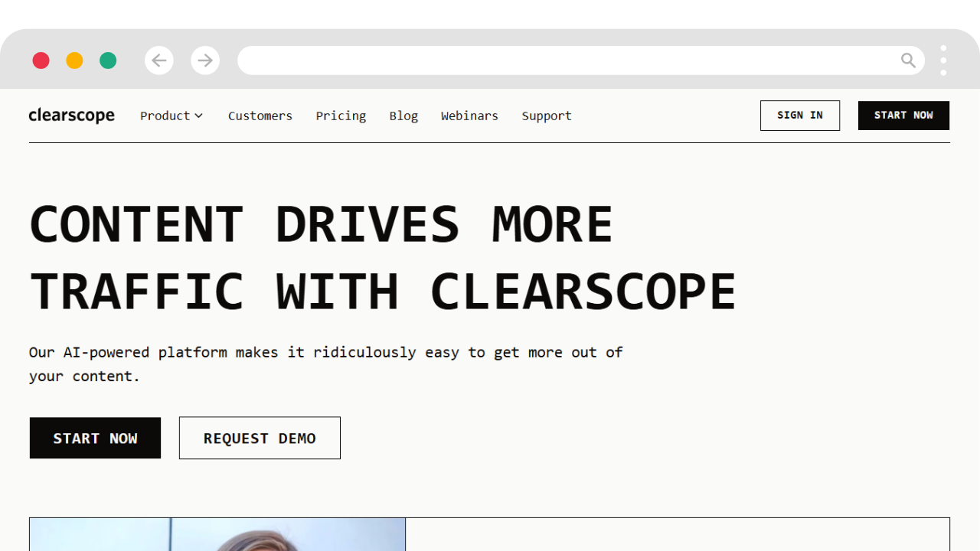Click the clearscope logo
The width and height of the screenshot is (980, 551).
71,116
